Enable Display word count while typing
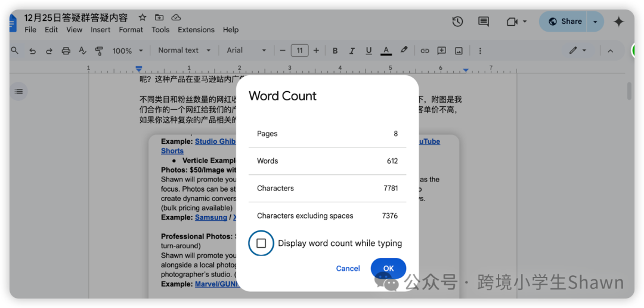 tap(261, 244)
